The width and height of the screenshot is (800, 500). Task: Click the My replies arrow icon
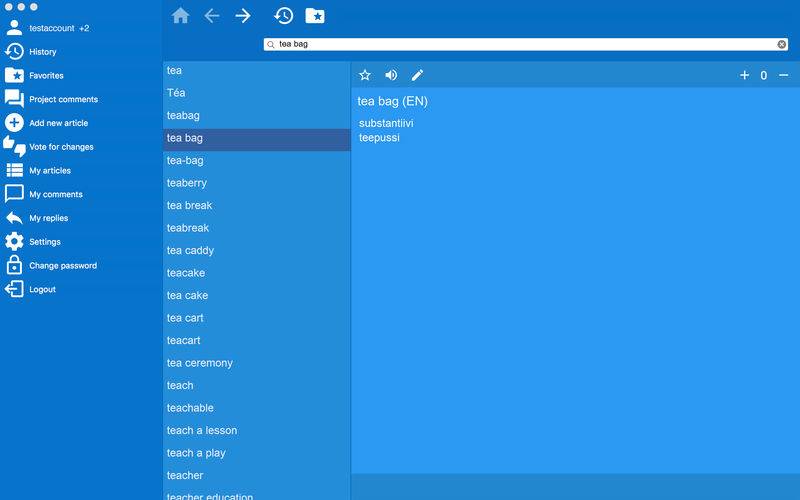coord(14,218)
